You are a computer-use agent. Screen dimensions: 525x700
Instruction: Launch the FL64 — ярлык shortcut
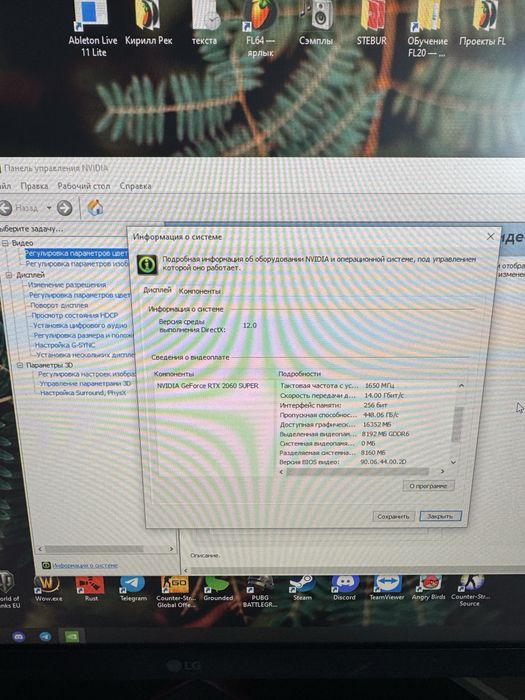260,29
